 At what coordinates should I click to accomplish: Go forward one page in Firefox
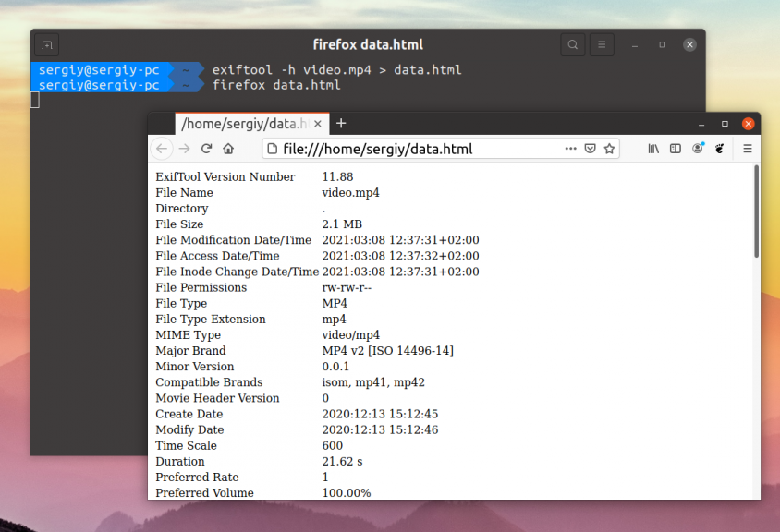coord(184,149)
